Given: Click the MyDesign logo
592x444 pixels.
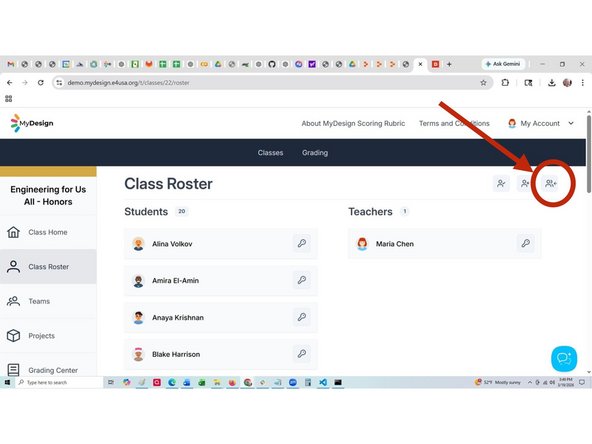Looking at the screenshot, I should tap(32, 123).
